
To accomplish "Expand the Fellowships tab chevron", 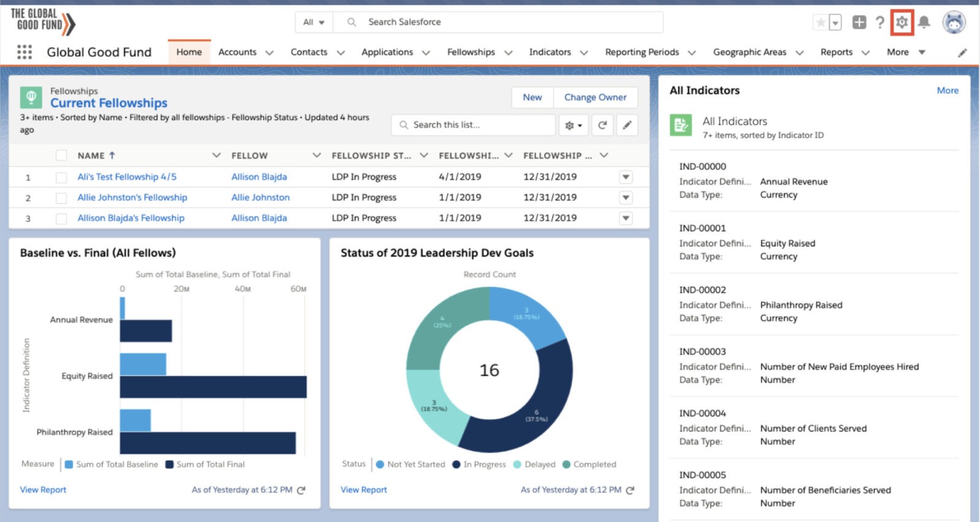I will tap(508, 53).
